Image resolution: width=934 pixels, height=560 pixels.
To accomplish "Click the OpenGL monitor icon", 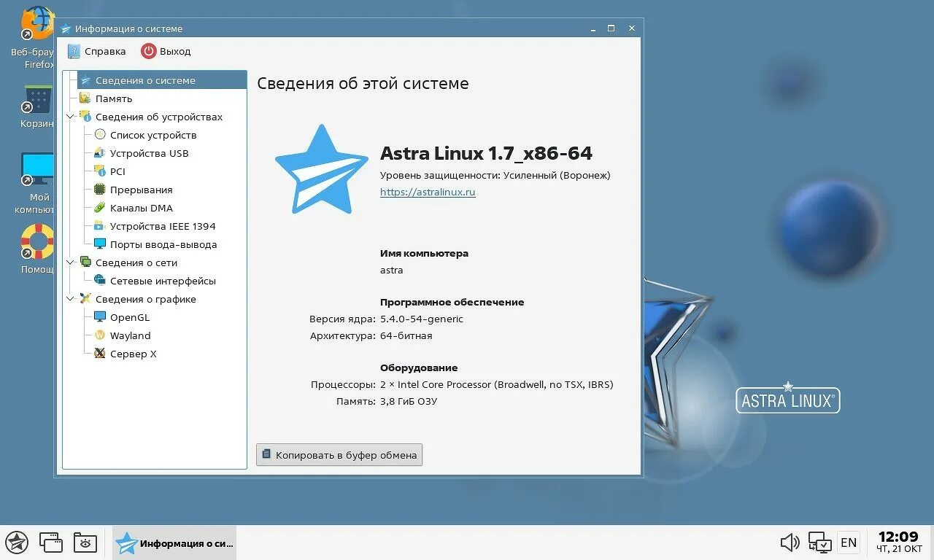I will pos(100,317).
